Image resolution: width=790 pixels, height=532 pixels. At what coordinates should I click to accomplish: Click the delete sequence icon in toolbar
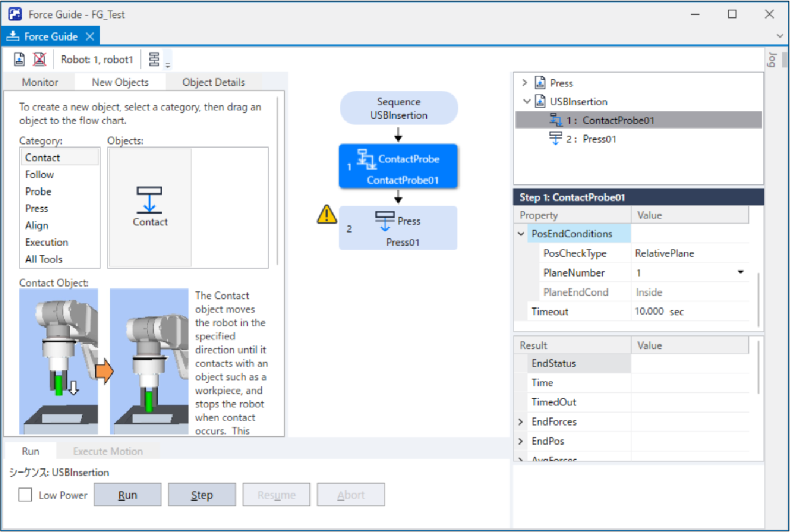tap(40, 59)
